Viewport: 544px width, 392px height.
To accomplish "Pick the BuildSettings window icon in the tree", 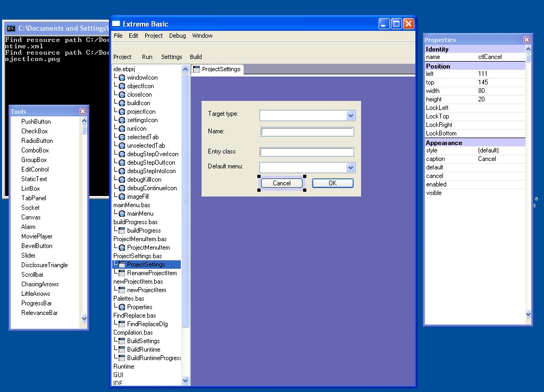I will pyautogui.click(x=122, y=341).
